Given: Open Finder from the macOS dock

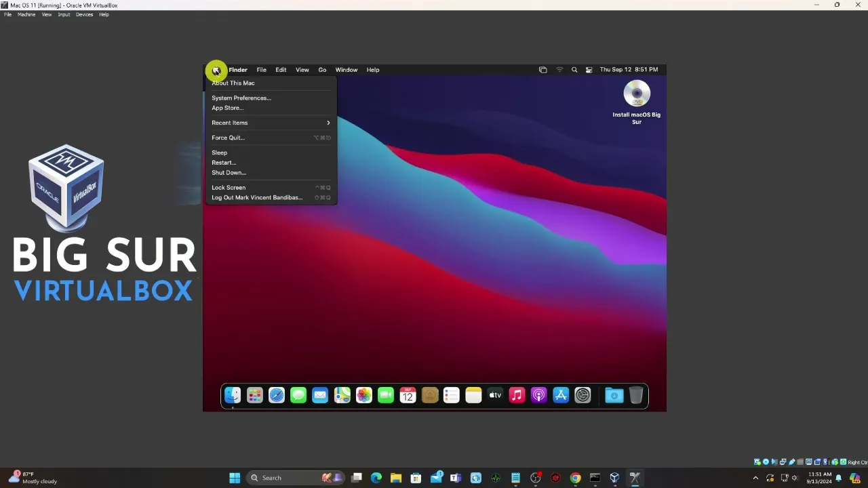Looking at the screenshot, I should 233,395.
